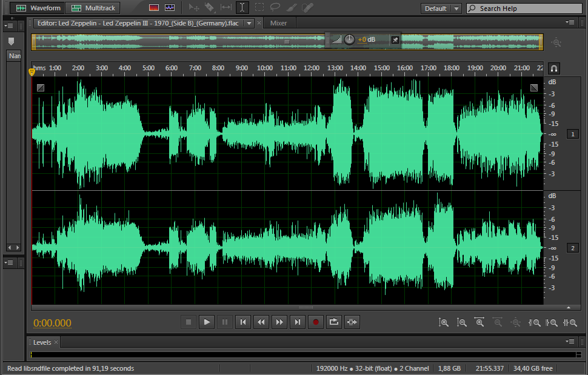Click the Fast Forward button
Viewport: 588px width, 375px height.
[279, 322]
